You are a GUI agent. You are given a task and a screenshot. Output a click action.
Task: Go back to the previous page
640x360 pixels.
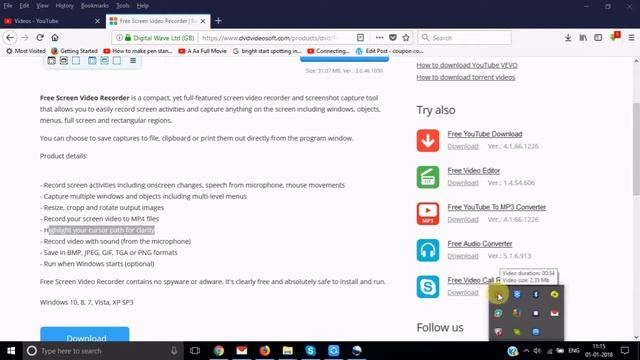point(10,38)
